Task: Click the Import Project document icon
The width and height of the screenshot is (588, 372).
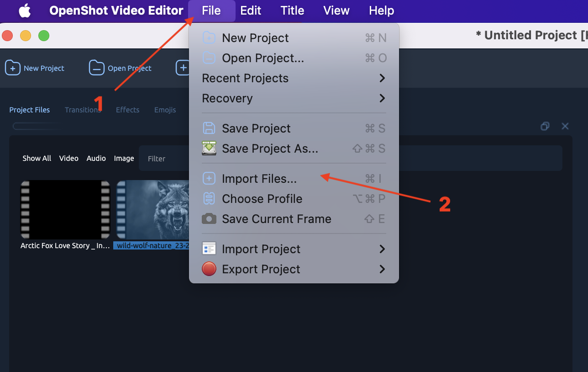Action: (x=209, y=249)
